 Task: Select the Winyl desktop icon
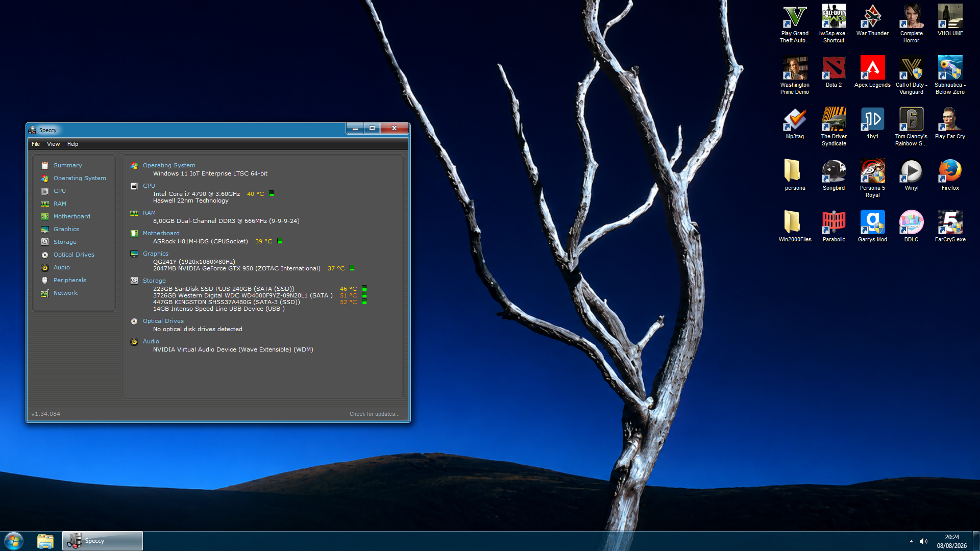click(x=911, y=175)
